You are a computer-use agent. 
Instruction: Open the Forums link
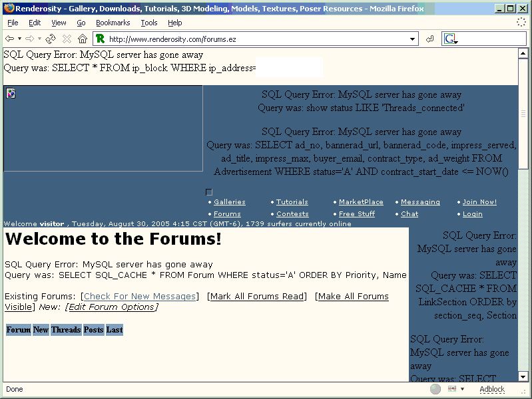pos(227,214)
